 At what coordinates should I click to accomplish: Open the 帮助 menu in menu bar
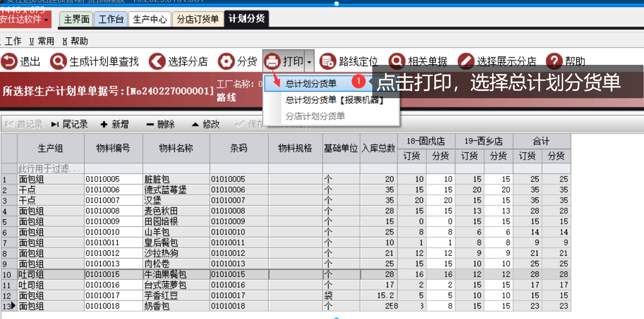click(x=75, y=41)
